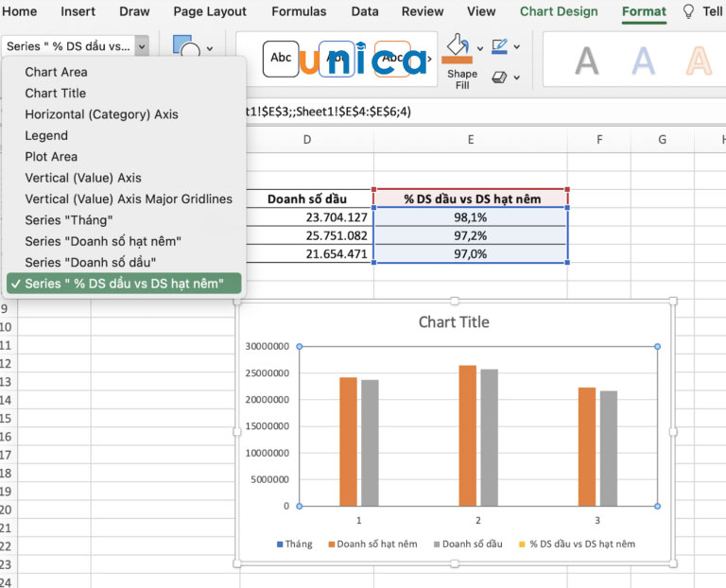This screenshot has height=588, width=726.
Task: Click the Shape Outline pen icon
Action: coord(500,45)
